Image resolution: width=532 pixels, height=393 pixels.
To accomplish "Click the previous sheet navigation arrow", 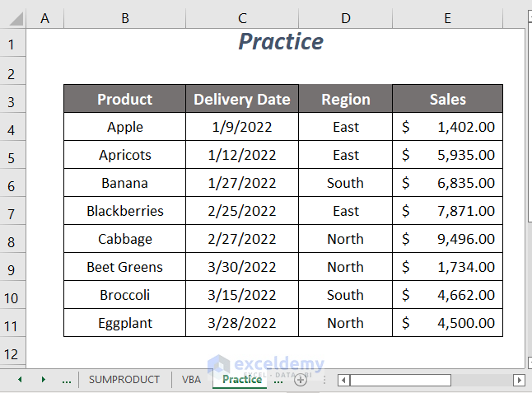I will point(20,380).
